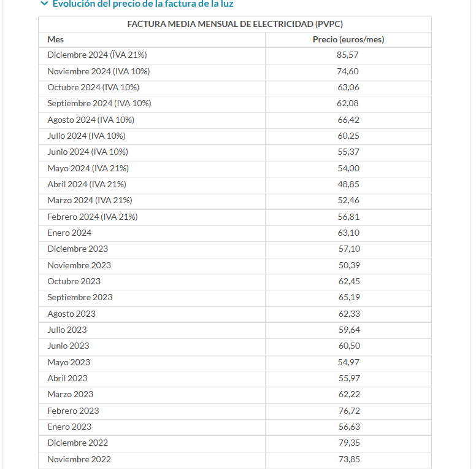The width and height of the screenshot is (476, 469).
Task: Select the Diciembre 2024 (IVA 21%) row
Action: click(235, 56)
